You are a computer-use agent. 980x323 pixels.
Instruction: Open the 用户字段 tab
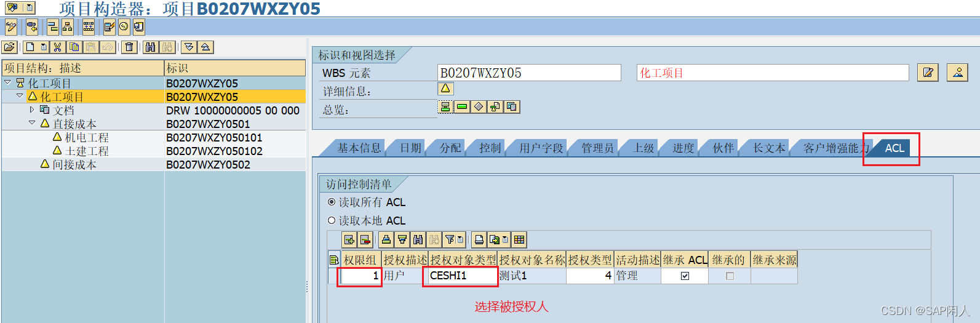pyautogui.click(x=541, y=148)
